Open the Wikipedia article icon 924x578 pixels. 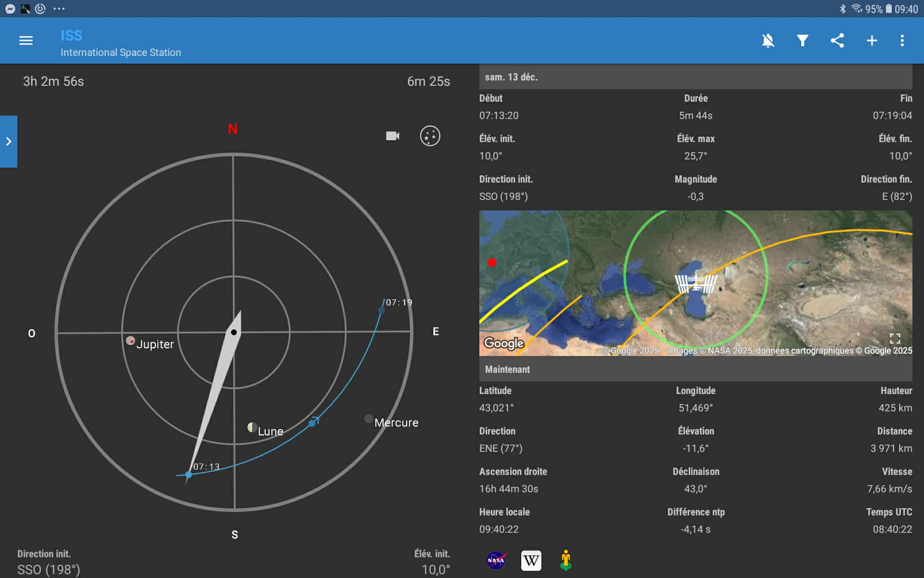point(531,560)
